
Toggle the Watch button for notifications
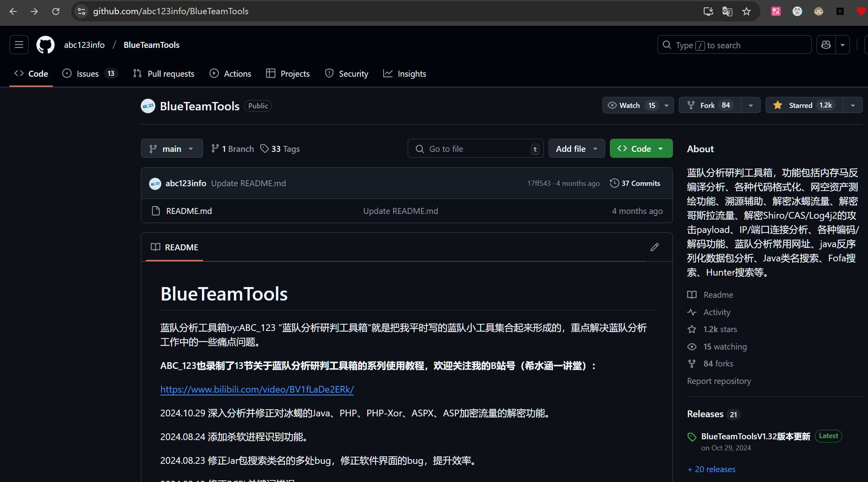(629, 105)
